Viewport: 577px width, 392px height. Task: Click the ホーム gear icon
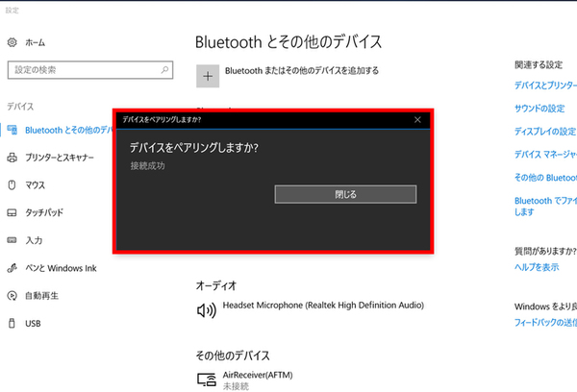tap(13, 42)
